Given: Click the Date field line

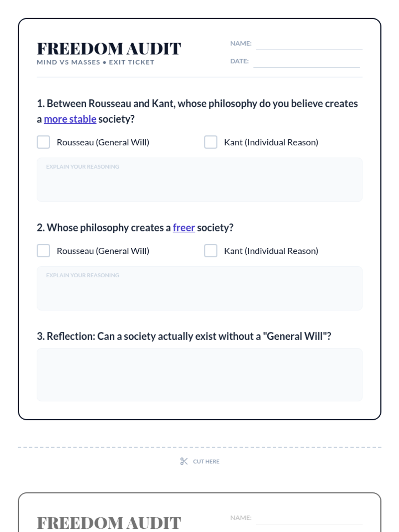Looking at the screenshot, I should (307, 62).
